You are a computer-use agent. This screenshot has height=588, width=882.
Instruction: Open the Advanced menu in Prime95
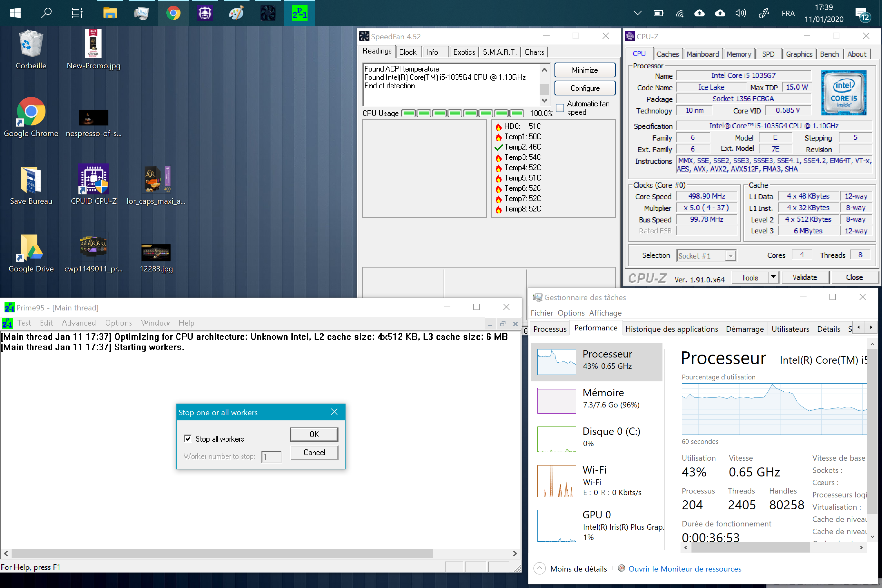click(78, 323)
